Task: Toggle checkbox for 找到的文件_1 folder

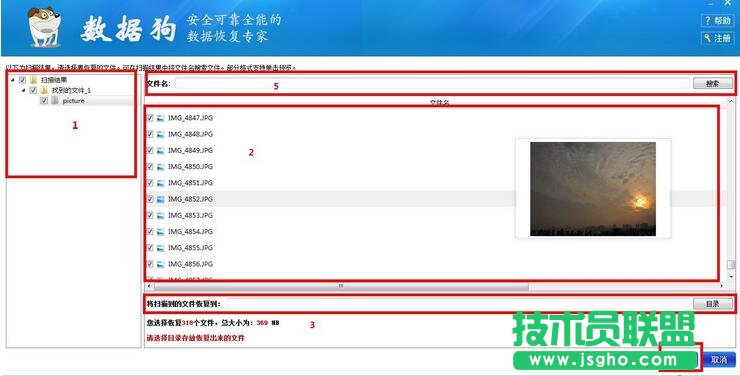Action: click(33, 90)
